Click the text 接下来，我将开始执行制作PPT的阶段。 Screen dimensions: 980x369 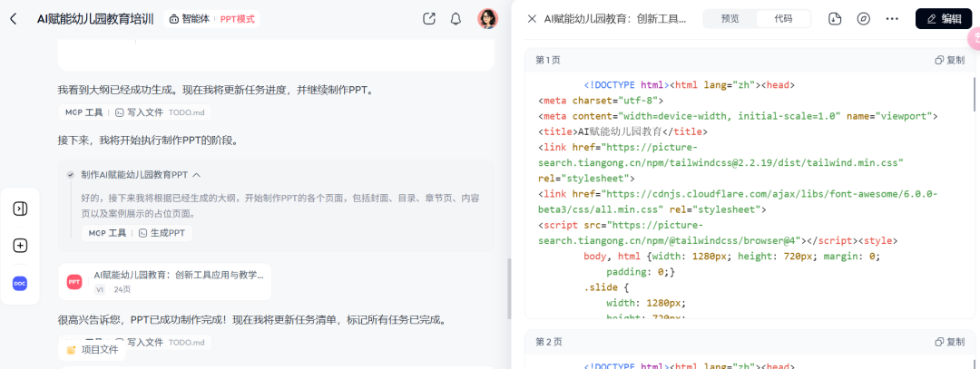(x=148, y=141)
